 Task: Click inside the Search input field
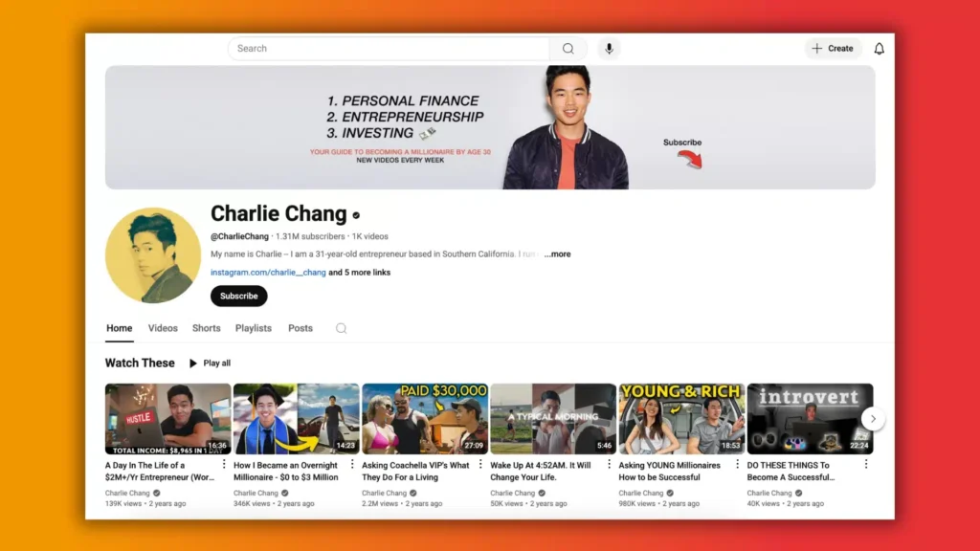point(383,48)
